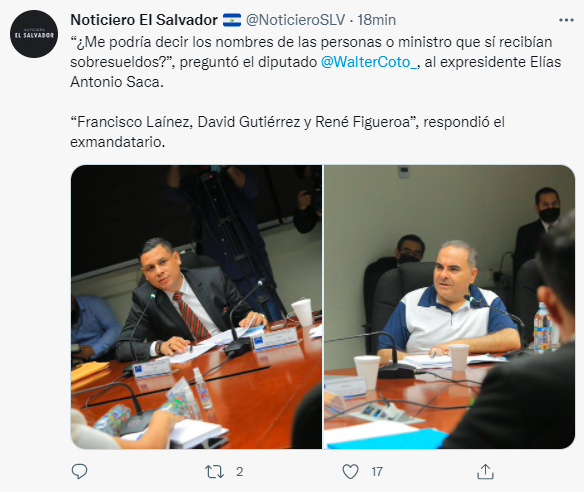Click the Noticiero El Salvador display name
The width and height of the screenshot is (584, 492).
144,20
